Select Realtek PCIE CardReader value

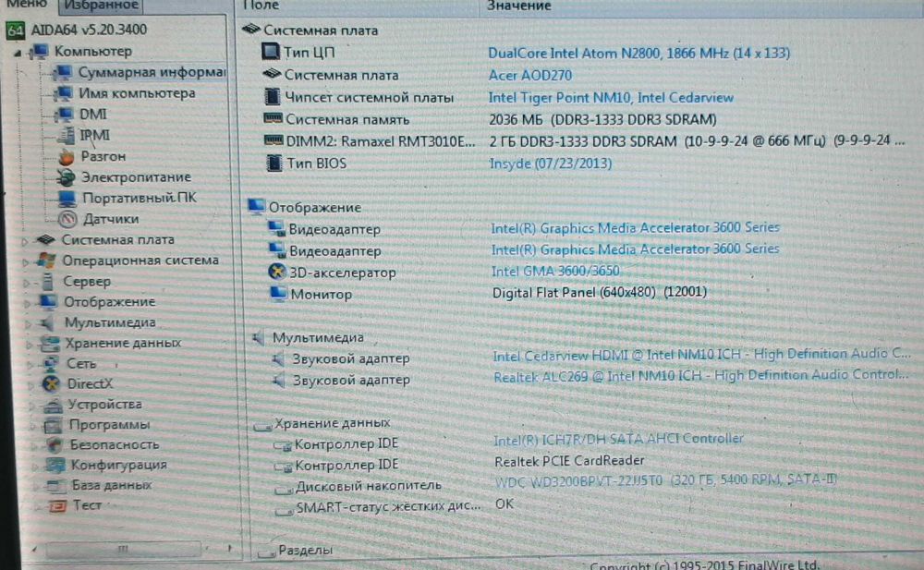(569, 460)
